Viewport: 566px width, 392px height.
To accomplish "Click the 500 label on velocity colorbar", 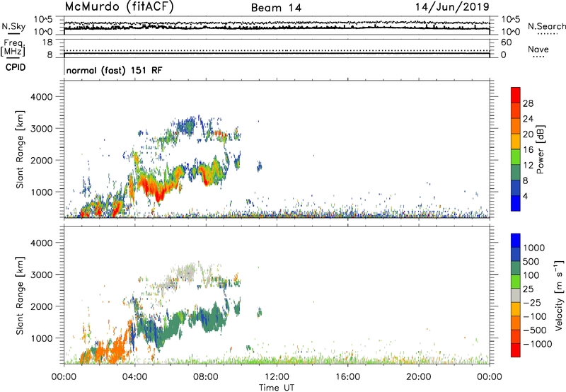I will (x=530, y=261).
